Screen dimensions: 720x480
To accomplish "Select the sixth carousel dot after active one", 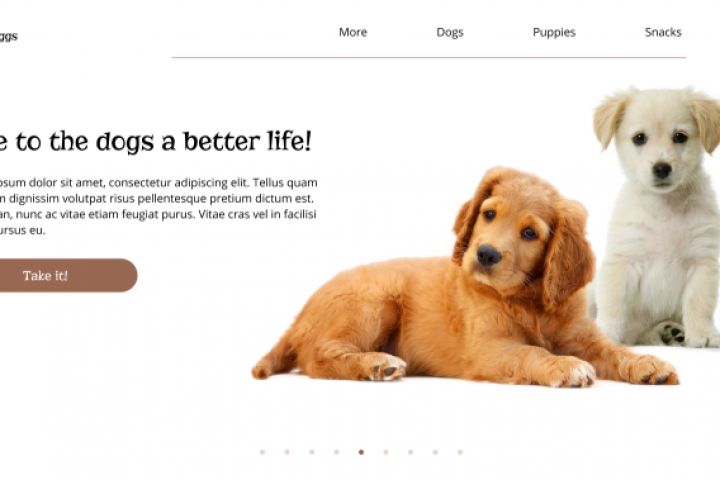I will coord(386,452).
